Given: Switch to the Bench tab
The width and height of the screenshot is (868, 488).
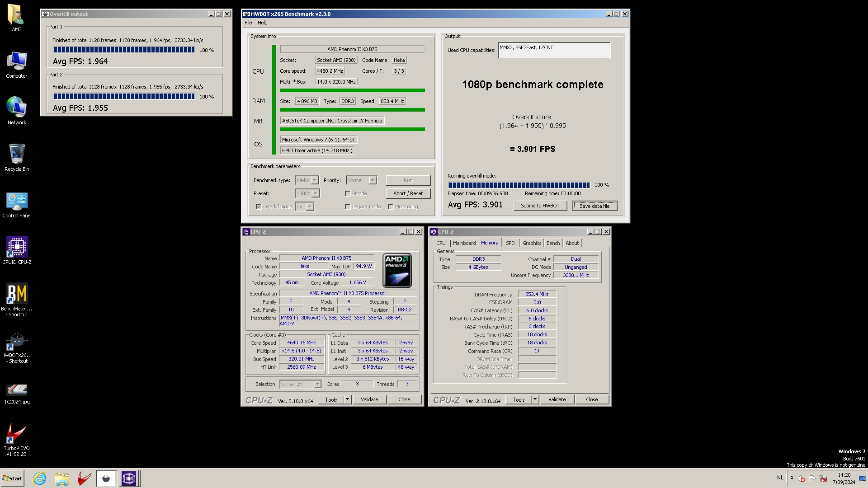Looking at the screenshot, I should coord(553,243).
